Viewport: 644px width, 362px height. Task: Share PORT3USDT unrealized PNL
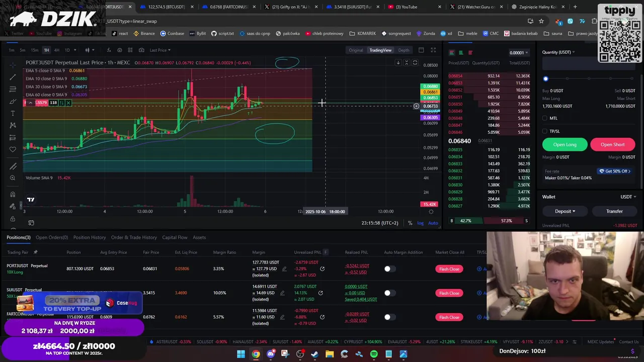(x=322, y=268)
